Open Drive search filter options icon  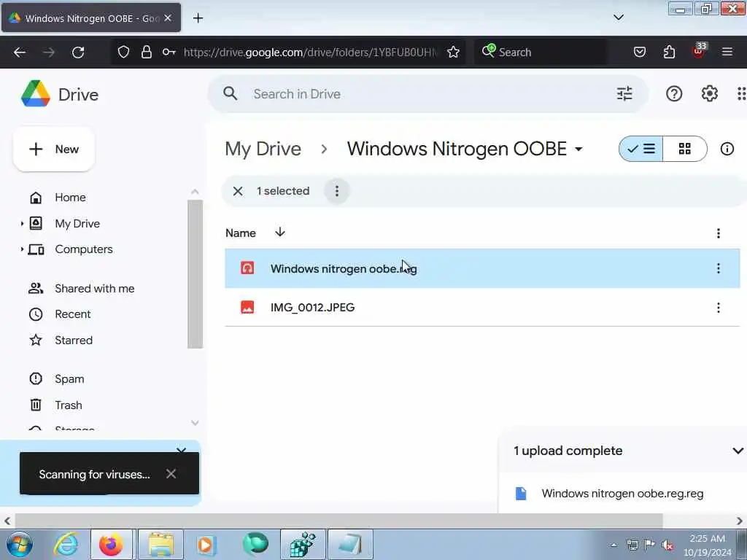(624, 94)
